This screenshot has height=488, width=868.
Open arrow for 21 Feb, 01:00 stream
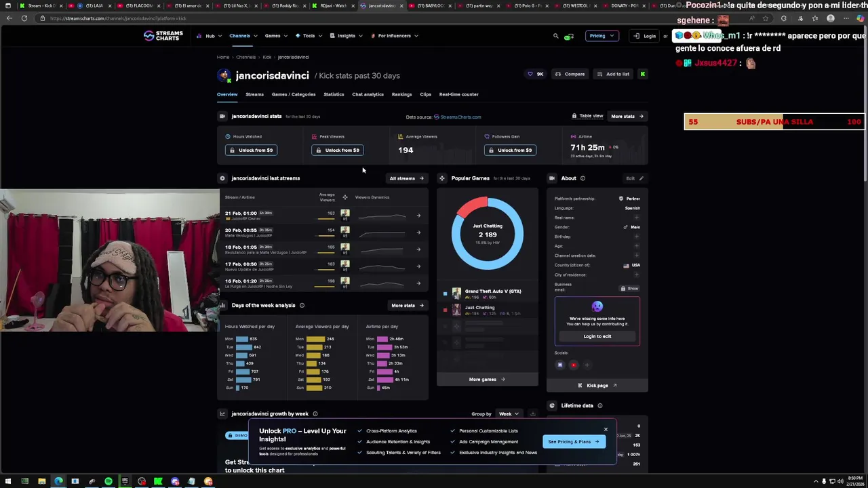(418, 216)
